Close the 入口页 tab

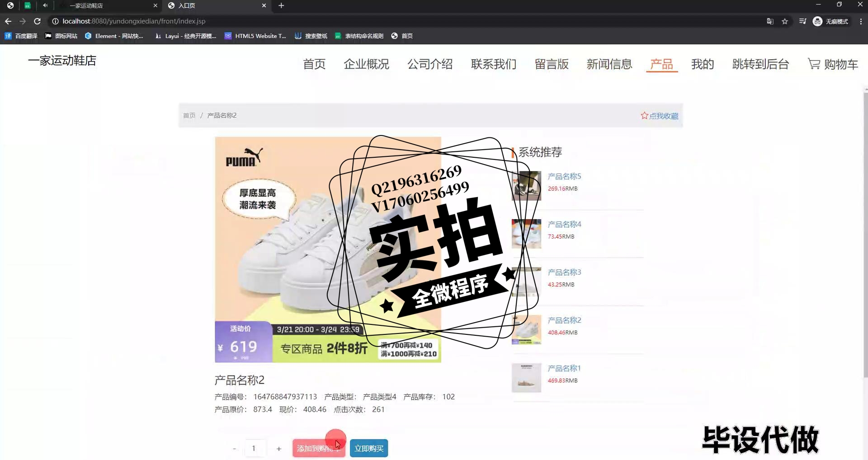pos(264,5)
